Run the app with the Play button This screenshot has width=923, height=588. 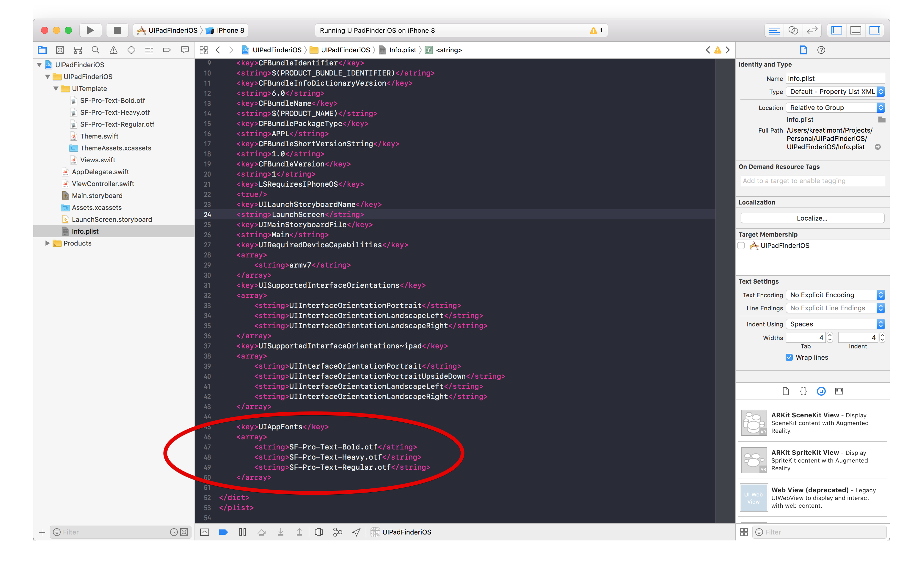click(x=90, y=30)
